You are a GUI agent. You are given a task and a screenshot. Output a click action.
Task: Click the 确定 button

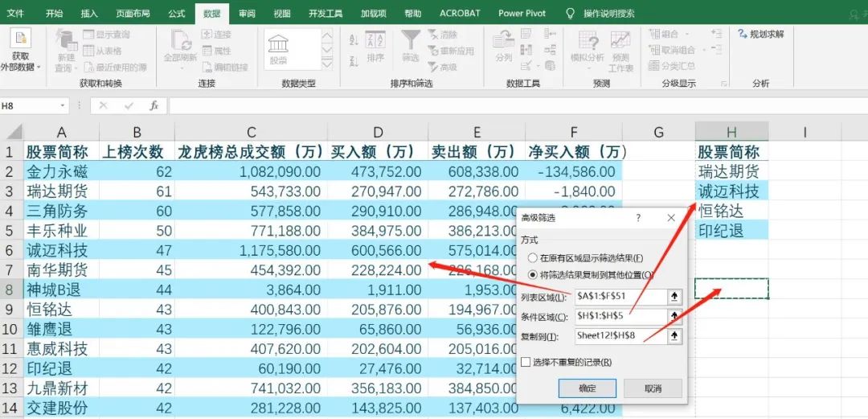tap(588, 388)
